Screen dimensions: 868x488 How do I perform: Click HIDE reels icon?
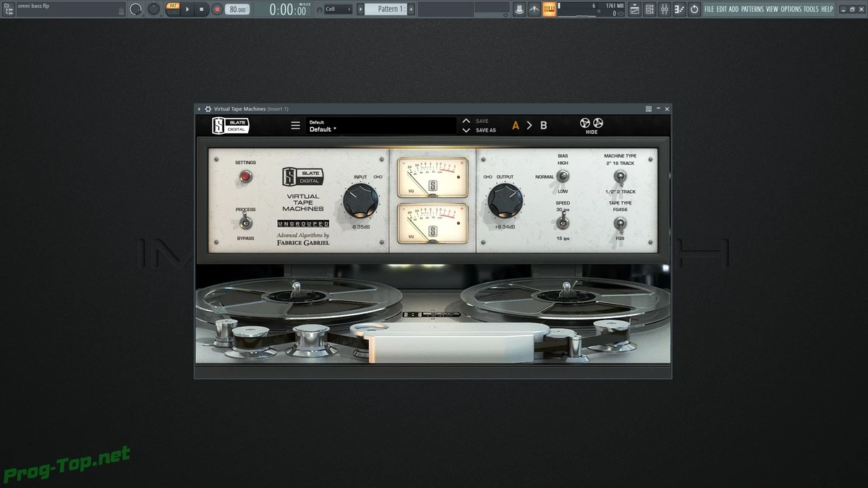coord(592,126)
